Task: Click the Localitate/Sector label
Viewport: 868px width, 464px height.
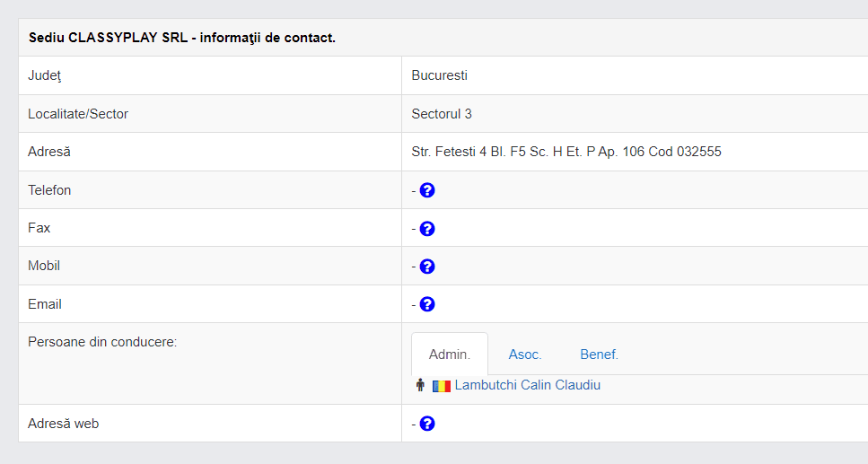Action: (78, 114)
